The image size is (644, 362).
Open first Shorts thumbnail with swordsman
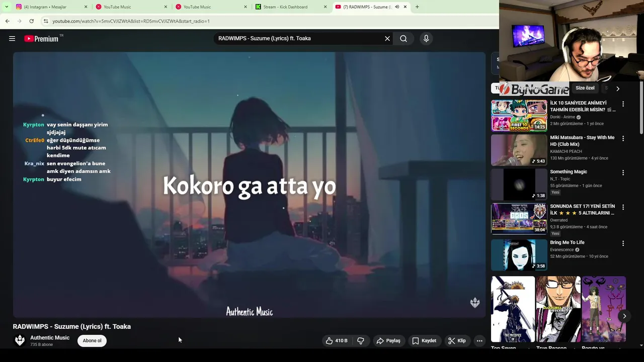513,309
